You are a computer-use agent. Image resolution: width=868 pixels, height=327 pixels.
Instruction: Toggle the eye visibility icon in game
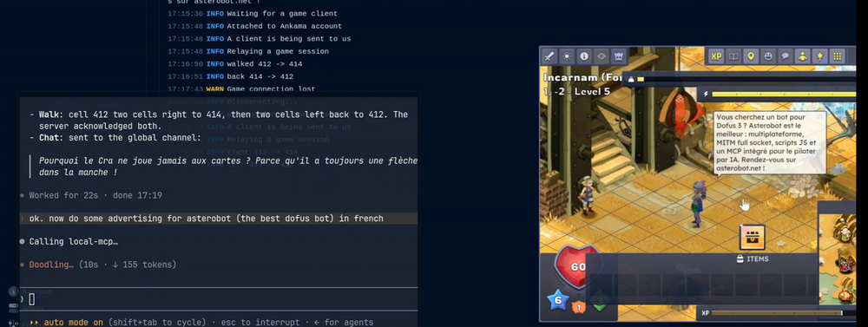[x=602, y=56]
